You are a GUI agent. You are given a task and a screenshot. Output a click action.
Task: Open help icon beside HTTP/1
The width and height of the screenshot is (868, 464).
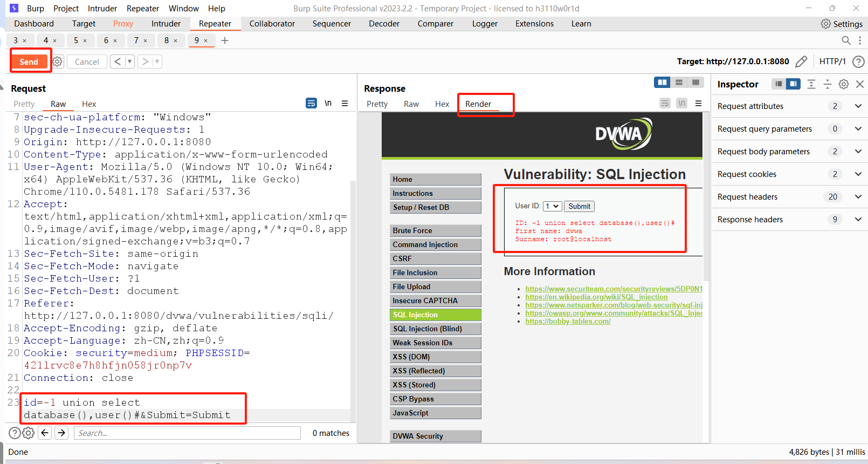pos(858,62)
